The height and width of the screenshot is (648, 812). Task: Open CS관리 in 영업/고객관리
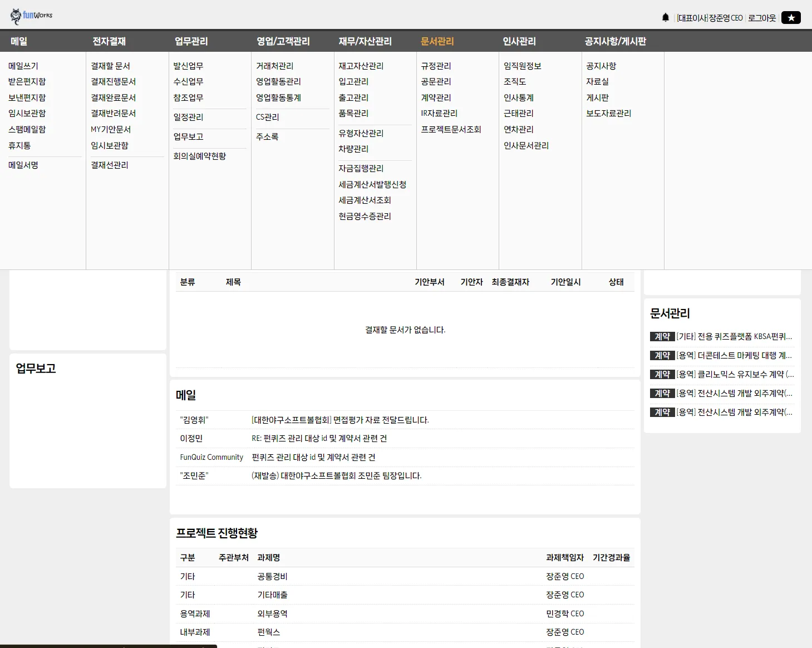coord(267,116)
